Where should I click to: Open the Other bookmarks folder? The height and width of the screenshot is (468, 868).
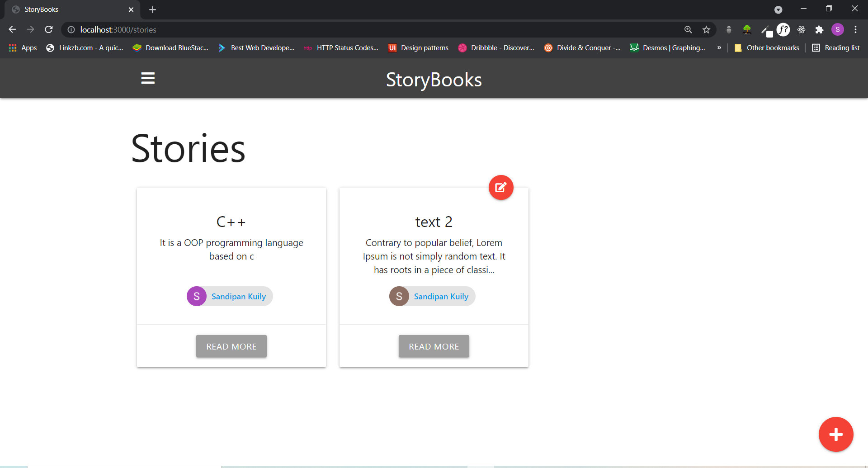pyautogui.click(x=767, y=47)
